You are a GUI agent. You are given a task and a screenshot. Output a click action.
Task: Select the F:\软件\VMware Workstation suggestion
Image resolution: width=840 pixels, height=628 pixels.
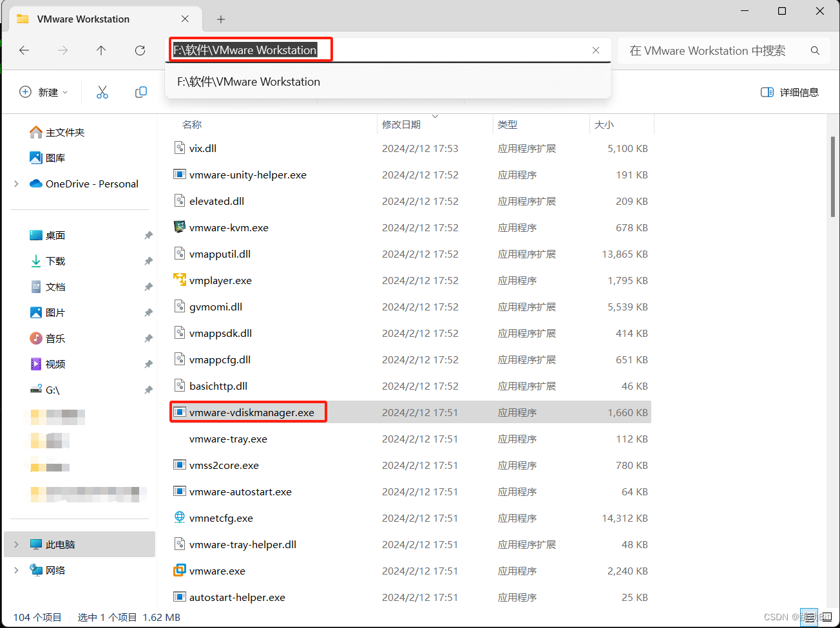[x=388, y=82]
